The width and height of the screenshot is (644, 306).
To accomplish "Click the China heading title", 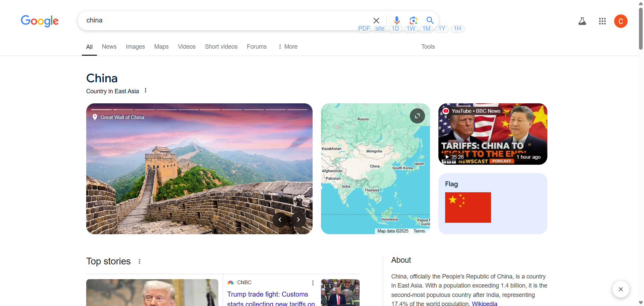I will (102, 78).
